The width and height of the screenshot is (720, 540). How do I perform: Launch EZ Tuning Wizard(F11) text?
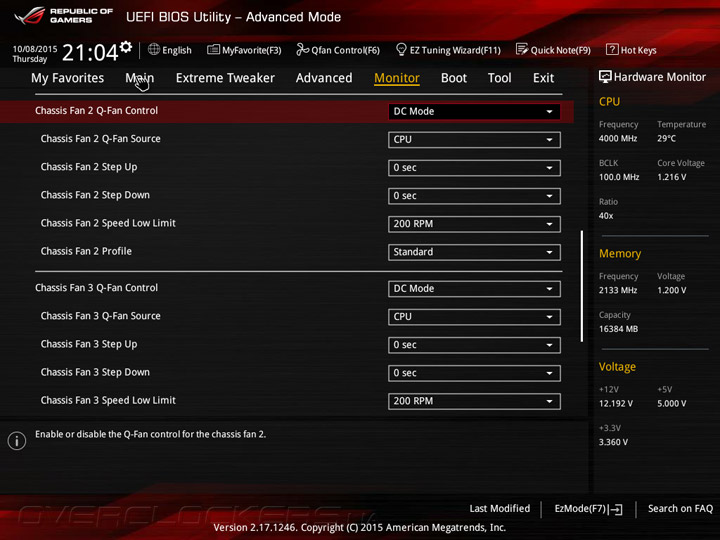tap(455, 50)
